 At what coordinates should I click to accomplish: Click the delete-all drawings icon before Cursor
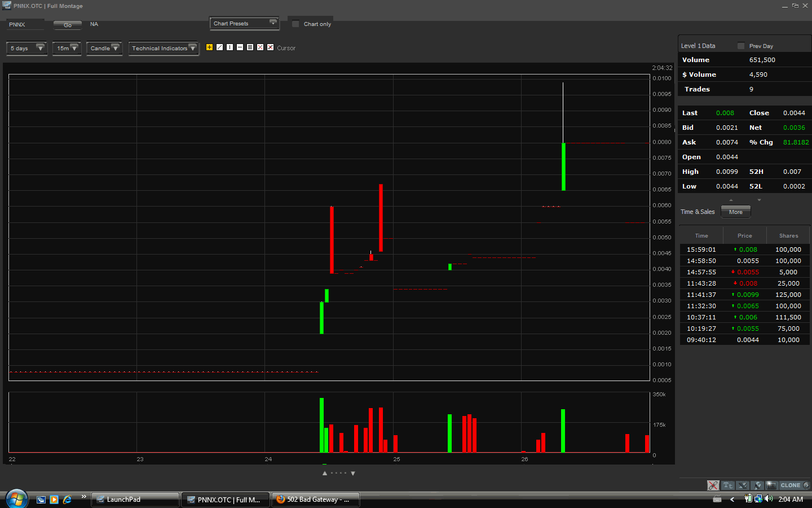pyautogui.click(x=271, y=47)
